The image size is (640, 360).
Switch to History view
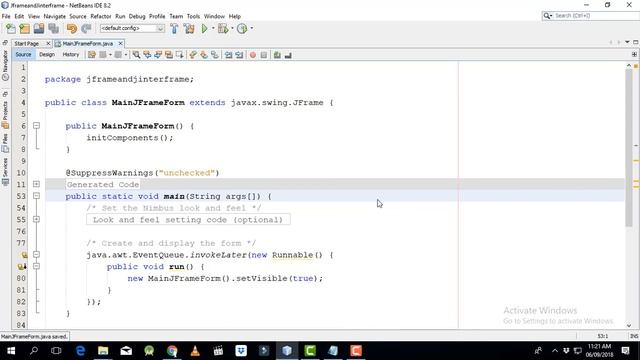pyautogui.click(x=71, y=54)
